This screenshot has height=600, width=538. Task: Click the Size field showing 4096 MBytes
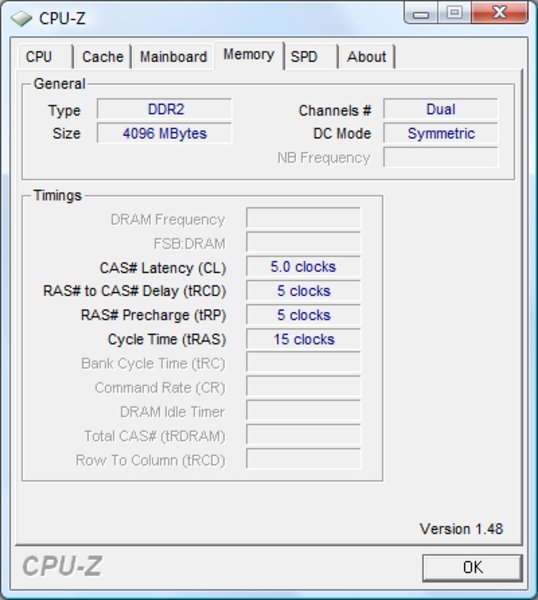coord(165,134)
